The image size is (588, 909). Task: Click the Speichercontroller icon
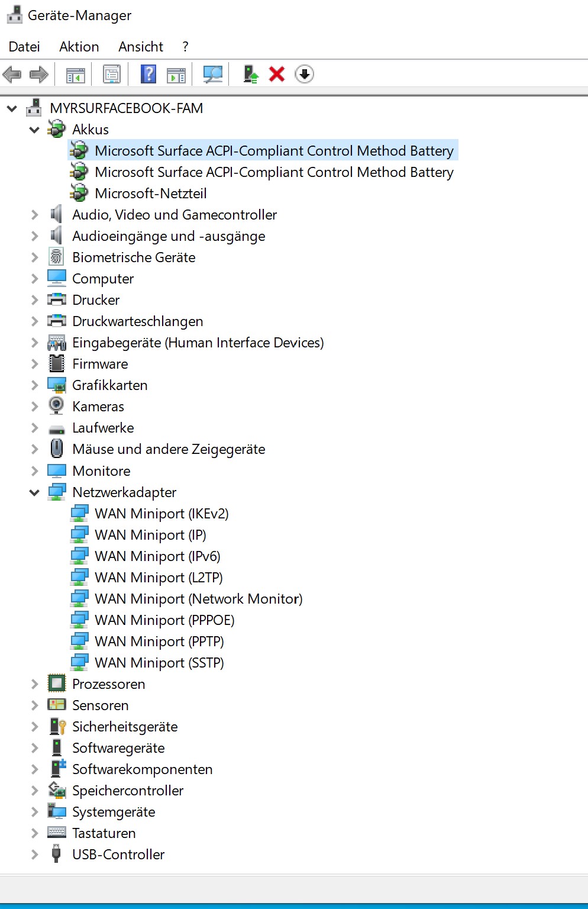pyautogui.click(x=57, y=790)
